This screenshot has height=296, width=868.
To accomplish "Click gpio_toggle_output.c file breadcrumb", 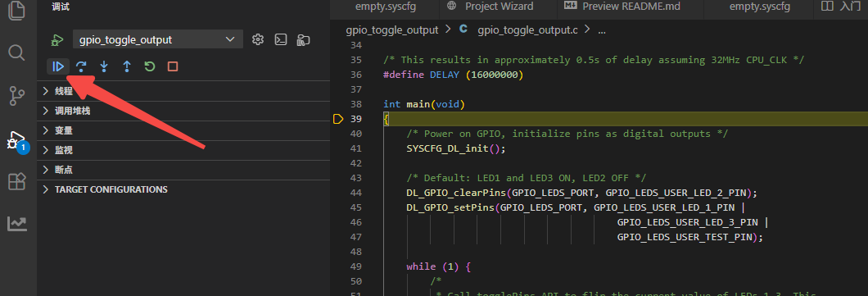I will [x=527, y=30].
